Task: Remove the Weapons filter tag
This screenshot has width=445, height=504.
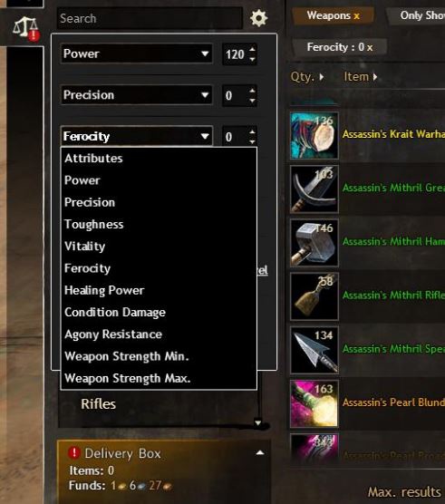Action: pos(357,15)
